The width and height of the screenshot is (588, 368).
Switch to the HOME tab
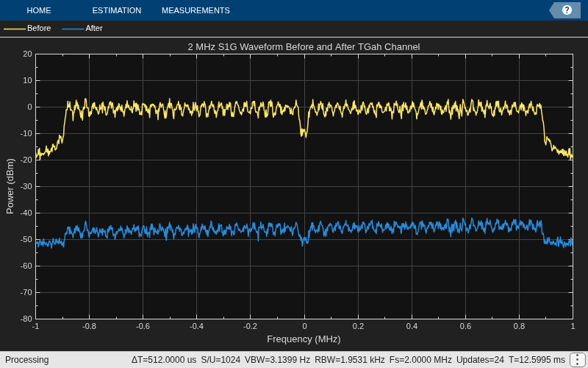coord(39,10)
